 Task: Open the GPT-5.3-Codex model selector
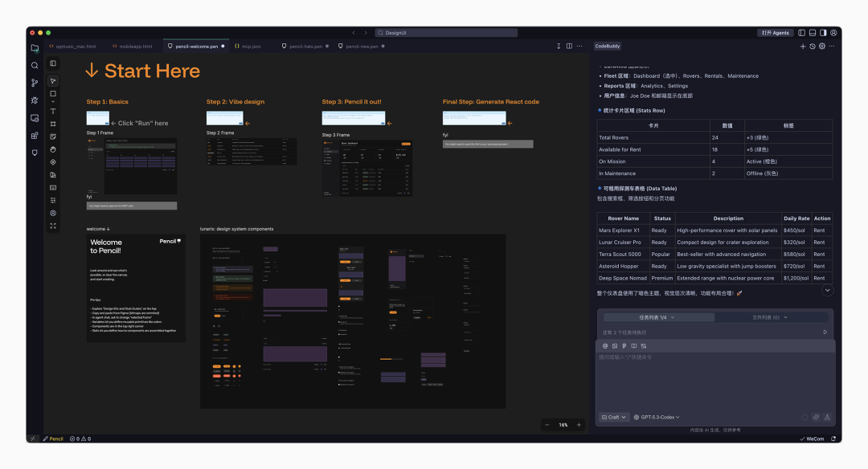(x=657, y=417)
